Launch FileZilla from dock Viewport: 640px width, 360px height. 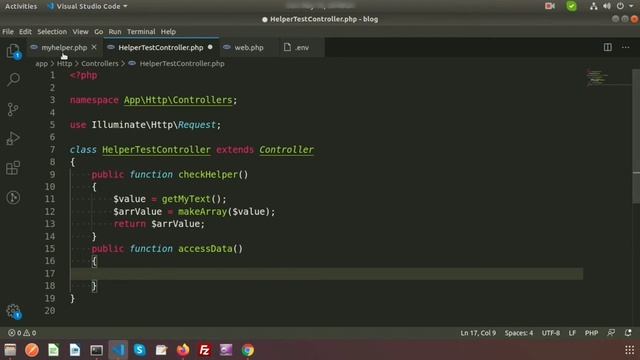tap(204, 350)
